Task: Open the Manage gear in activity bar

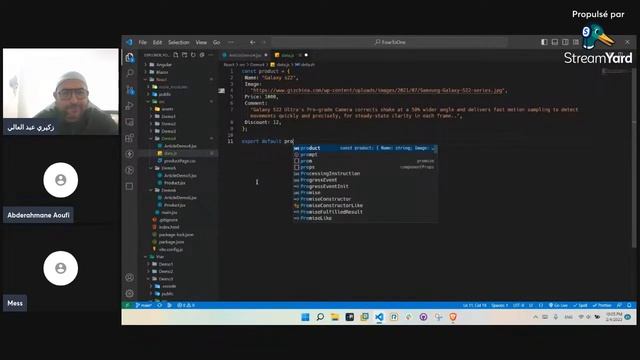Action: (130, 293)
